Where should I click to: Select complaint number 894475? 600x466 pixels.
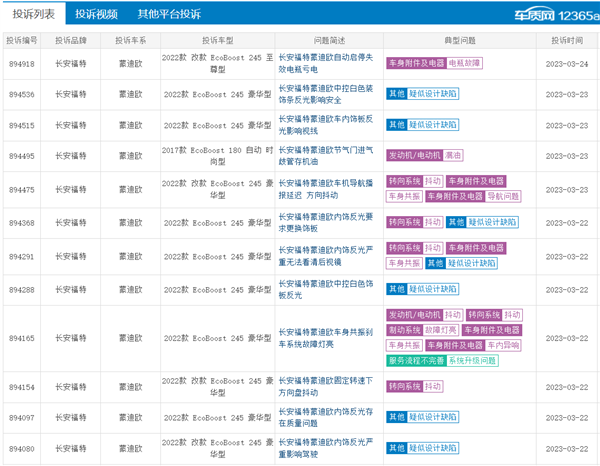pos(22,190)
